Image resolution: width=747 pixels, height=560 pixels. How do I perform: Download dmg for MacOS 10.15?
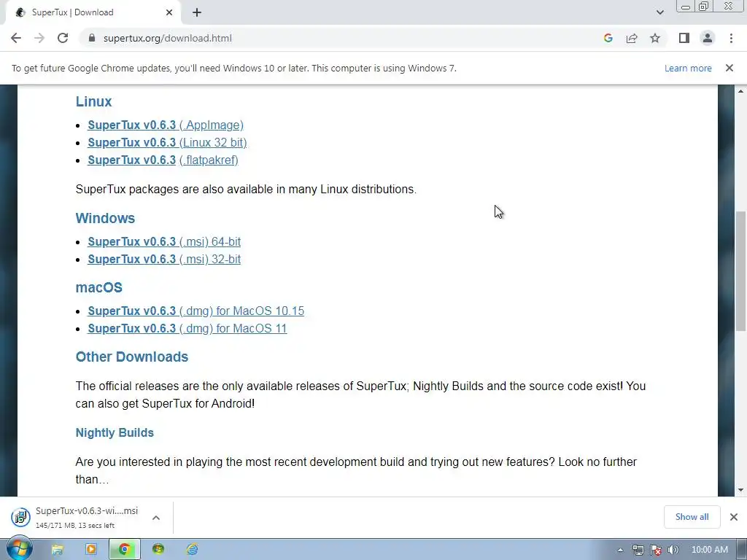coord(196,311)
